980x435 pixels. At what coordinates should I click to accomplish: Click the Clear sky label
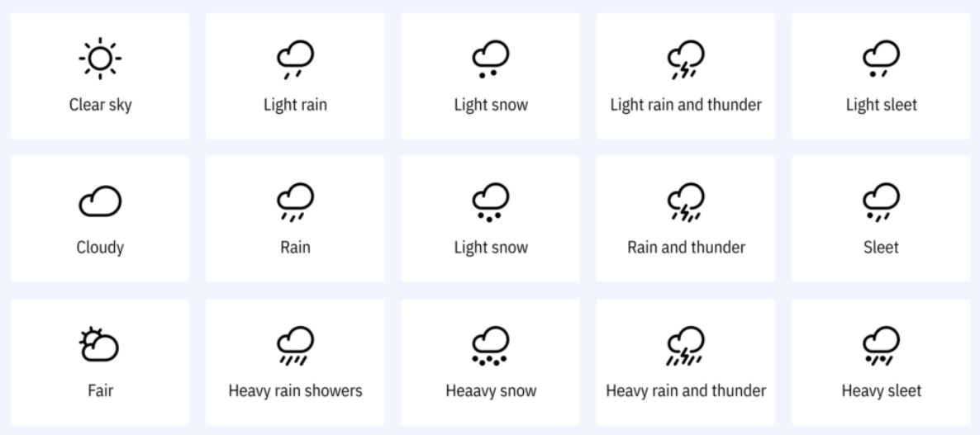point(100,105)
